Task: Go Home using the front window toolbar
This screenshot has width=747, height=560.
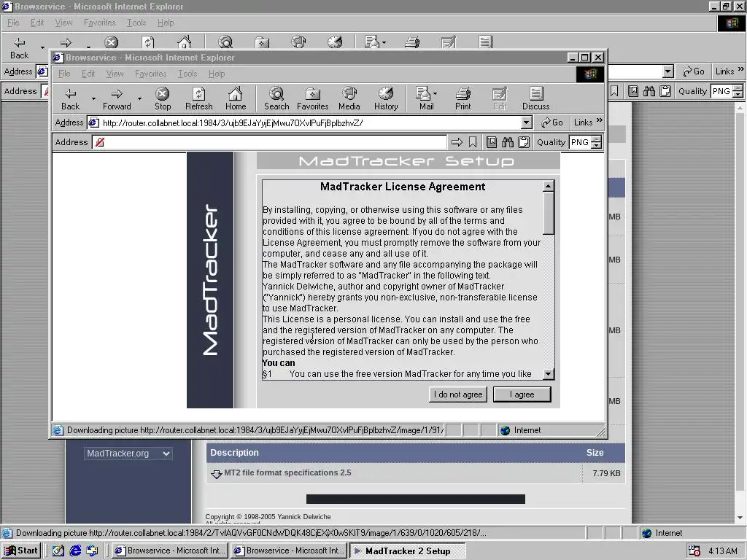Action: click(x=236, y=98)
